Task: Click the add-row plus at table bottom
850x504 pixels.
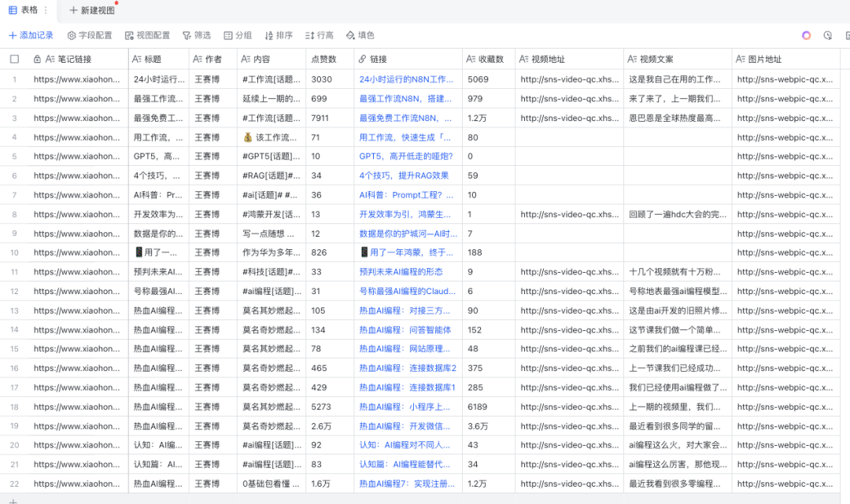Action: click(x=13, y=500)
